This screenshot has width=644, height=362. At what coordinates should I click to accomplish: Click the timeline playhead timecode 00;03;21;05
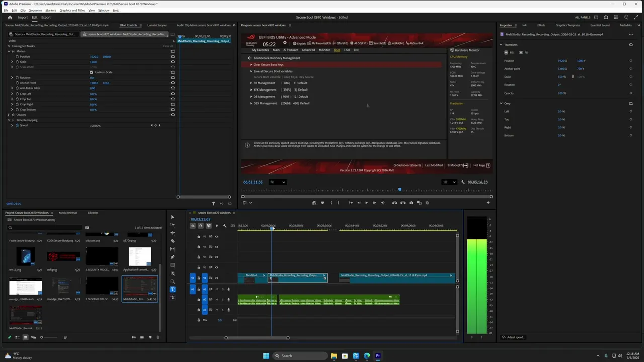[x=200, y=219]
